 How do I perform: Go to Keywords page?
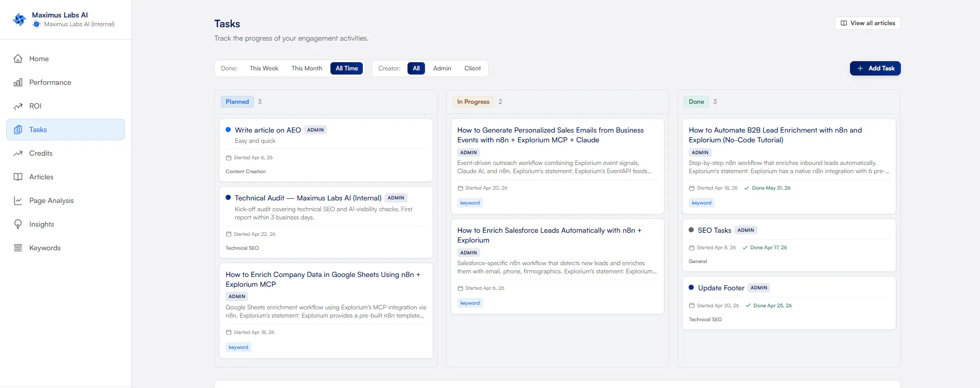point(65,248)
